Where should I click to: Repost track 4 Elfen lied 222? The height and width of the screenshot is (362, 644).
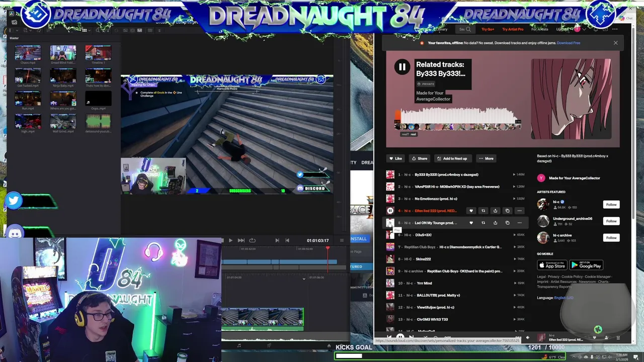click(x=483, y=211)
